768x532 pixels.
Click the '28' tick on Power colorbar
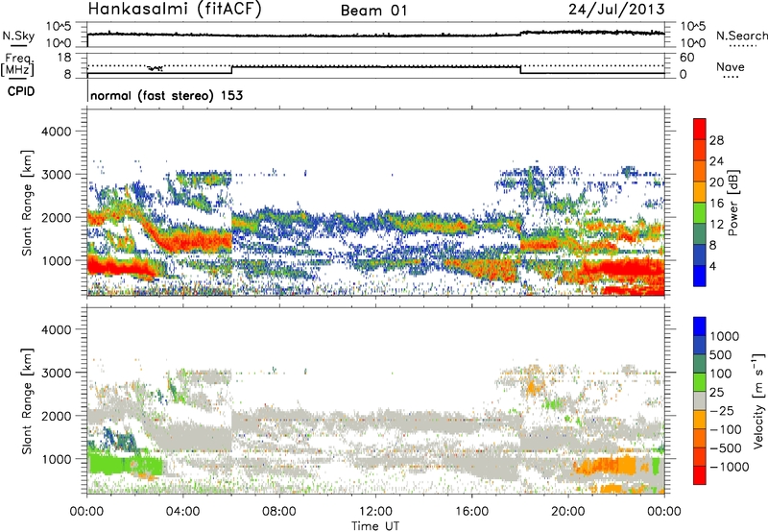click(x=716, y=140)
